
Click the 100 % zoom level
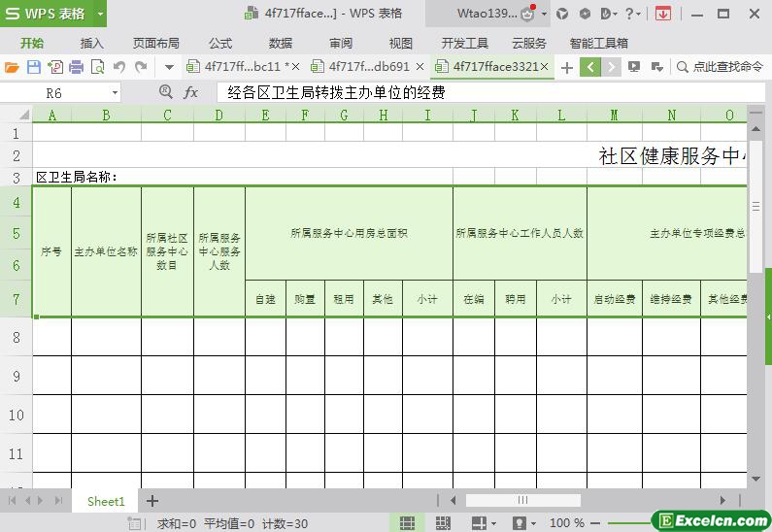click(567, 522)
